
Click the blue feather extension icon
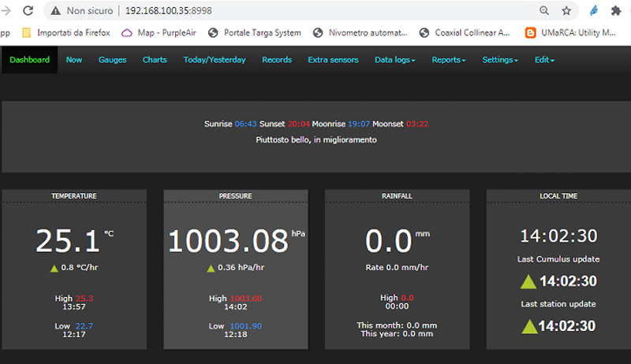[x=594, y=10]
